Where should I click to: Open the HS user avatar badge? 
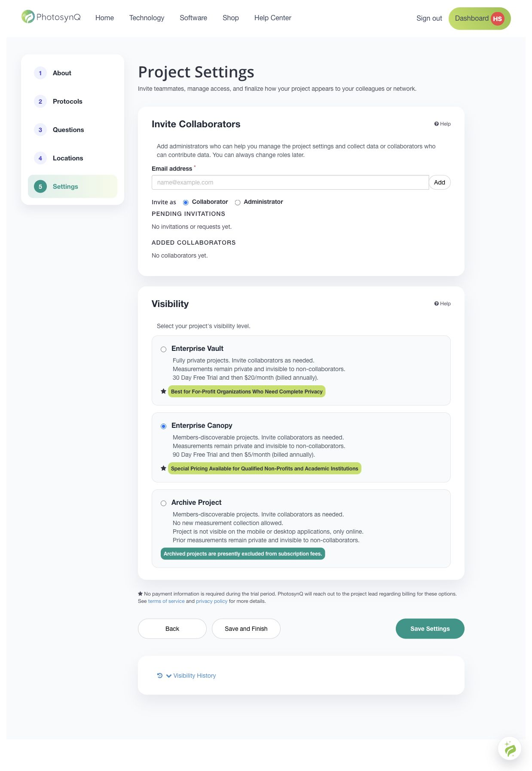click(497, 18)
